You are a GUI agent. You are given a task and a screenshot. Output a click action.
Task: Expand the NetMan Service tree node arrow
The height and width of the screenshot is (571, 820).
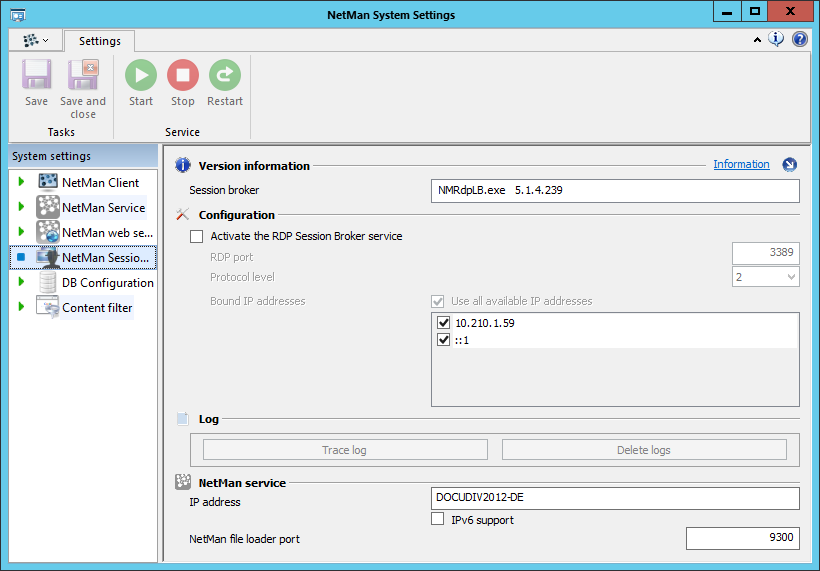tap(21, 207)
